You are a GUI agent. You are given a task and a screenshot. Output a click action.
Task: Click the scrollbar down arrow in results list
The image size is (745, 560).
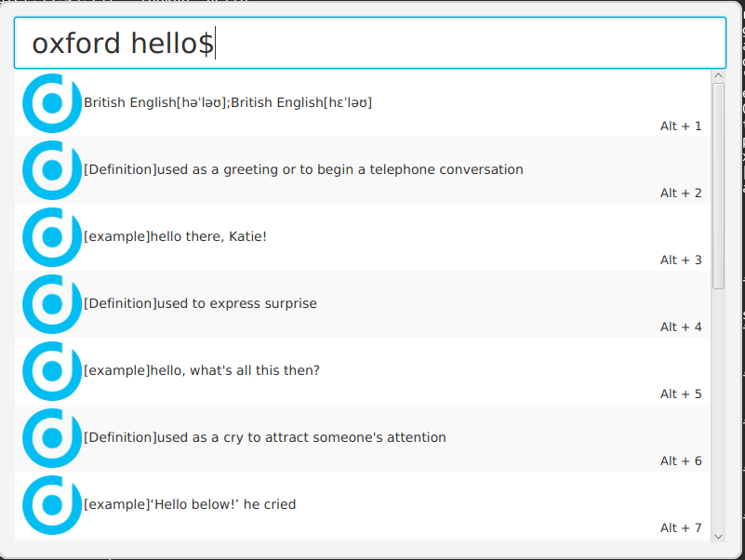click(x=718, y=537)
